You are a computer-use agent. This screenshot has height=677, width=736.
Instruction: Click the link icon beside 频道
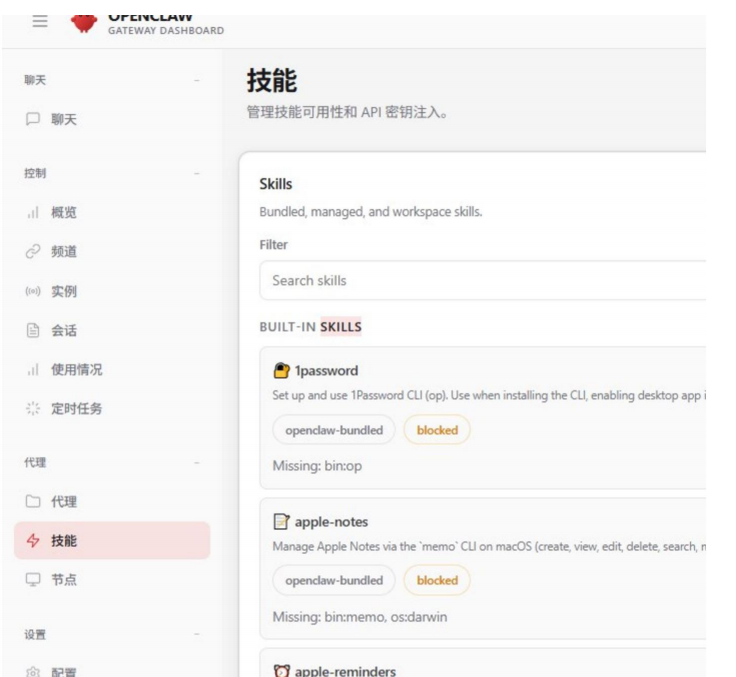point(33,252)
